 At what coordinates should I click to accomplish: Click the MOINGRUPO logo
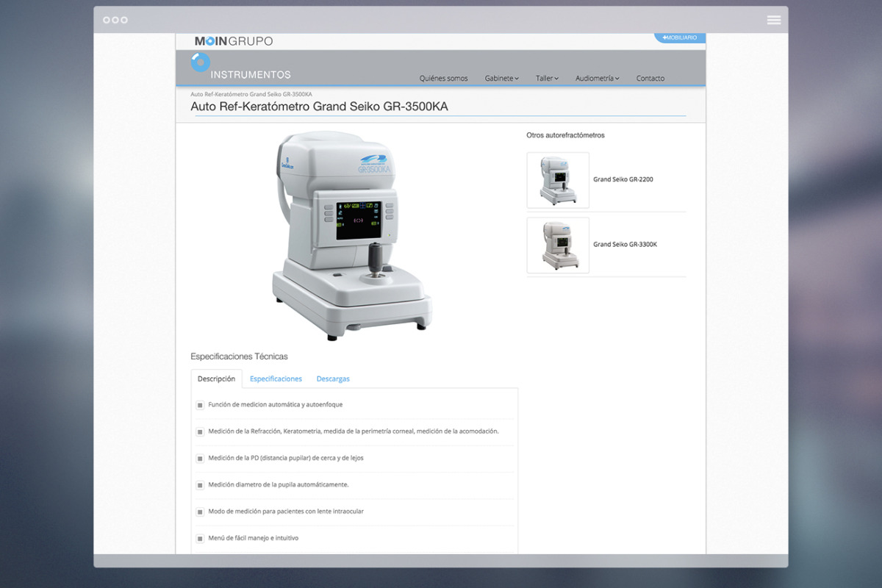point(234,41)
